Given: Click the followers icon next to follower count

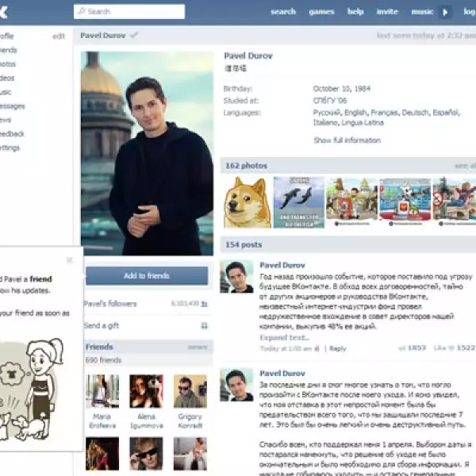Looking at the screenshot, I should click(x=205, y=304).
